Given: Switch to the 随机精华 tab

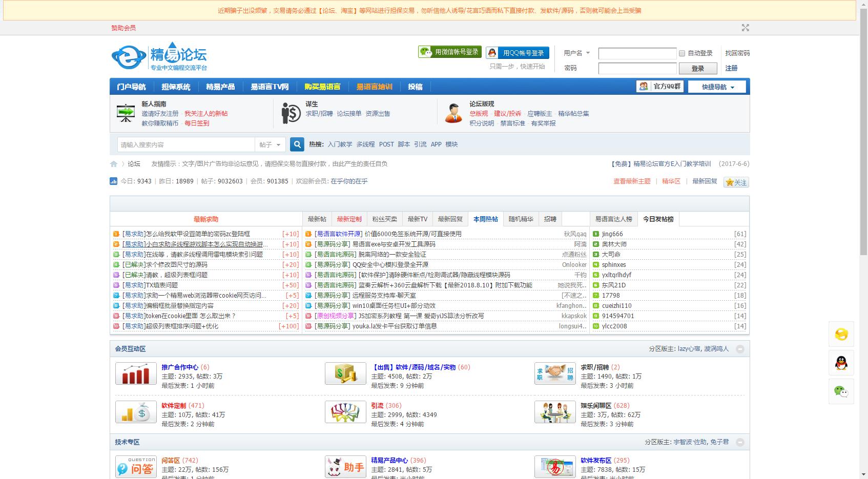Looking at the screenshot, I should [521, 219].
